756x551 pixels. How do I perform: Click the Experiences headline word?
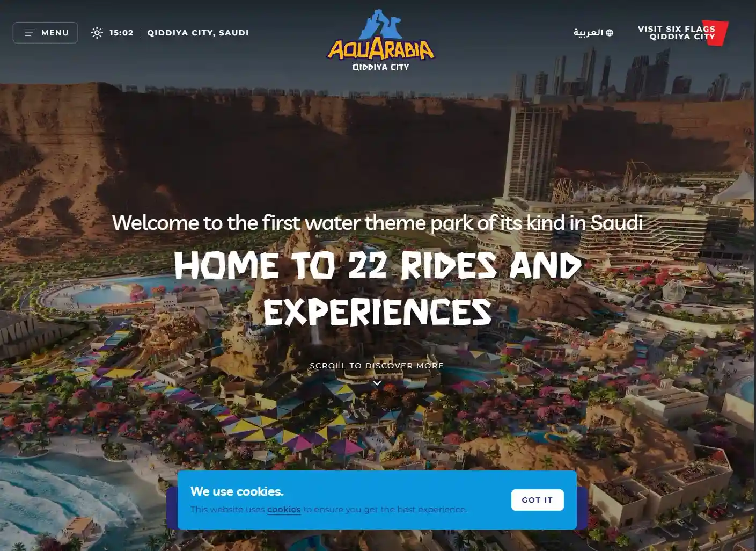(x=378, y=312)
